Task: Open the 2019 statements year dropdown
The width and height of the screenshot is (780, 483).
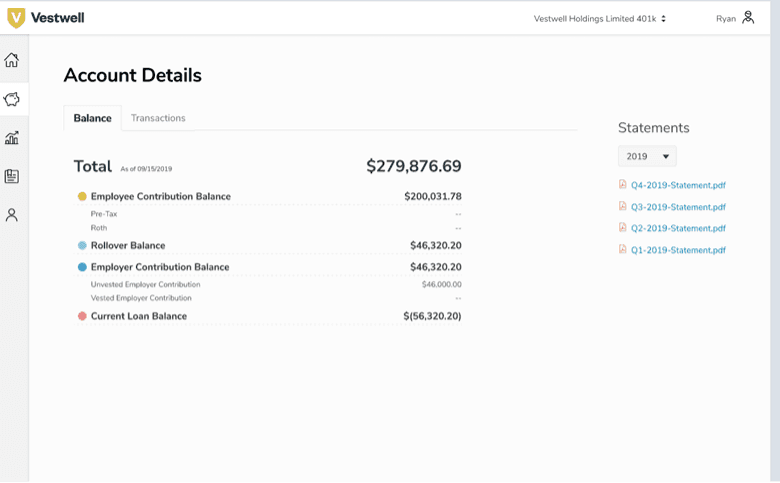Action: (647, 156)
